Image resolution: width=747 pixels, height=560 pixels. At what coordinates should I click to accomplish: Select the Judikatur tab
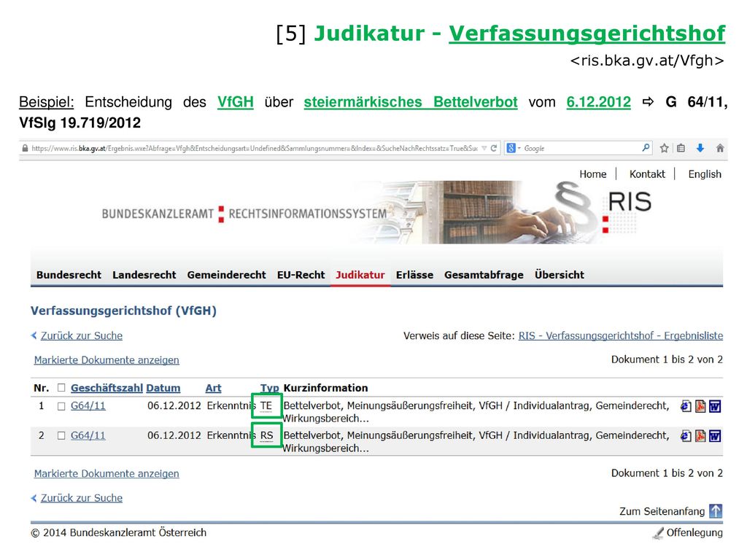point(360,275)
